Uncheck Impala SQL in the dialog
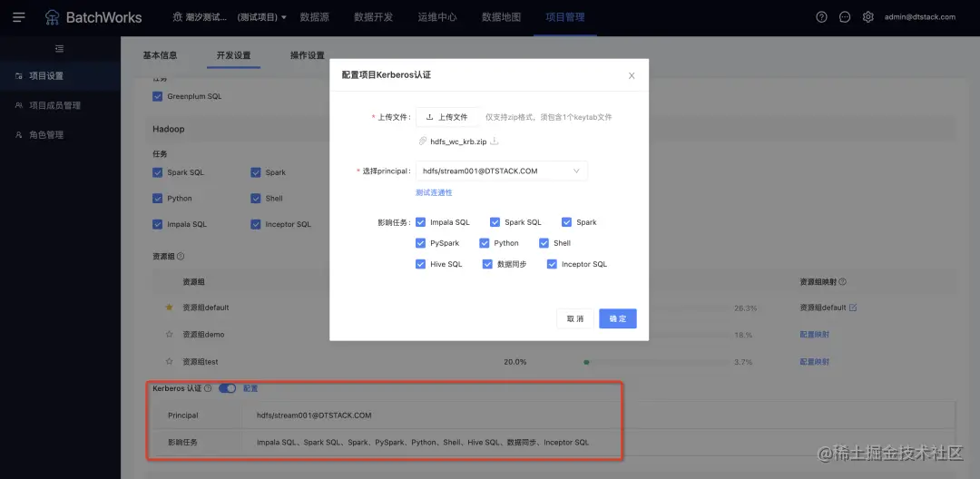Viewport: 980px width, 479px height. coord(421,222)
